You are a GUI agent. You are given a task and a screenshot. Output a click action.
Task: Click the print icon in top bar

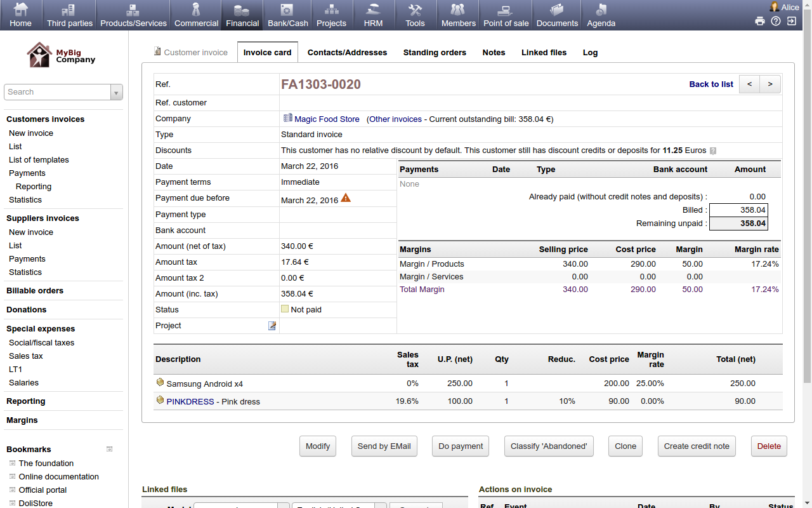[x=759, y=21]
